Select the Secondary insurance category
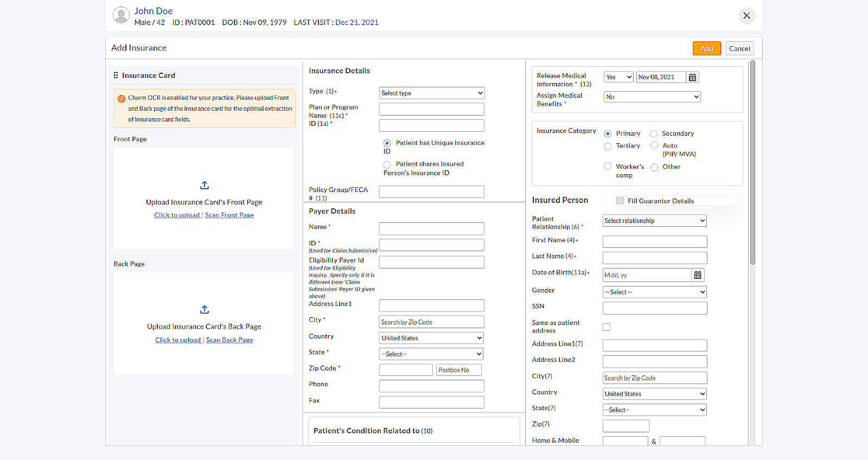Image resolution: width=868 pixels, height=460 pixels. tap(654, 134)
